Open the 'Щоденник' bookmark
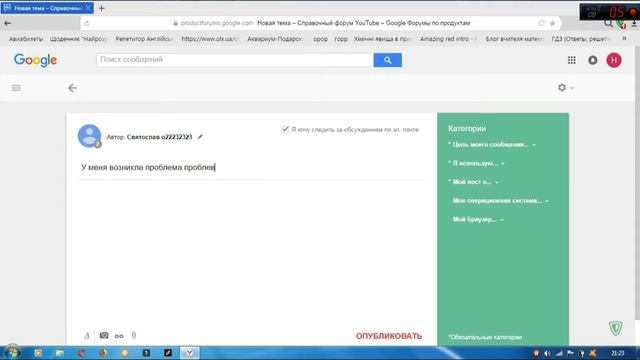This screenshot has width=640, height=360. 78,39
